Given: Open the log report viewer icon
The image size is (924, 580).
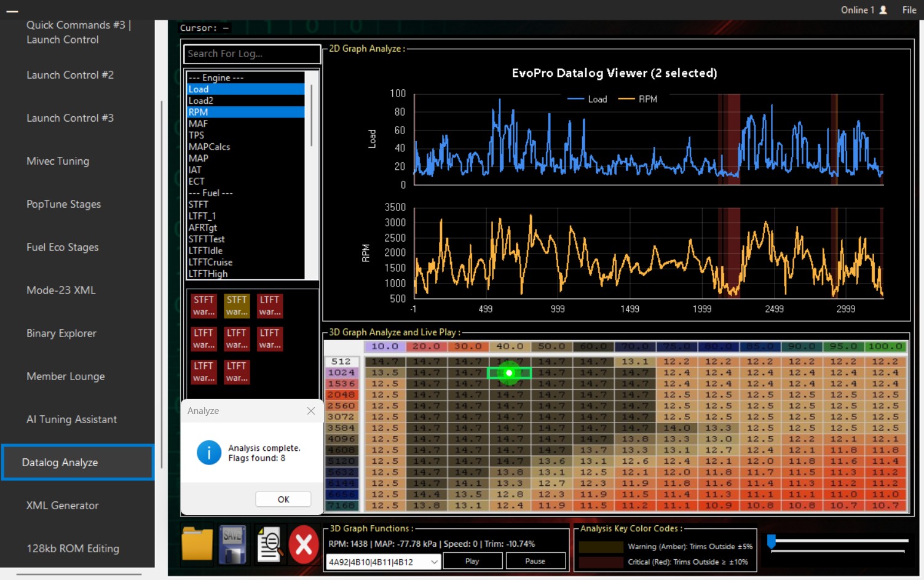Looking at the screenshot, I should tap(269, 544).
